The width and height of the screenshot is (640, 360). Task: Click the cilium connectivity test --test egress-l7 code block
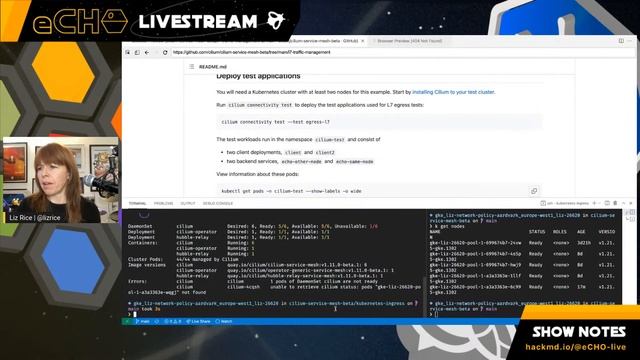pos(379,122)
